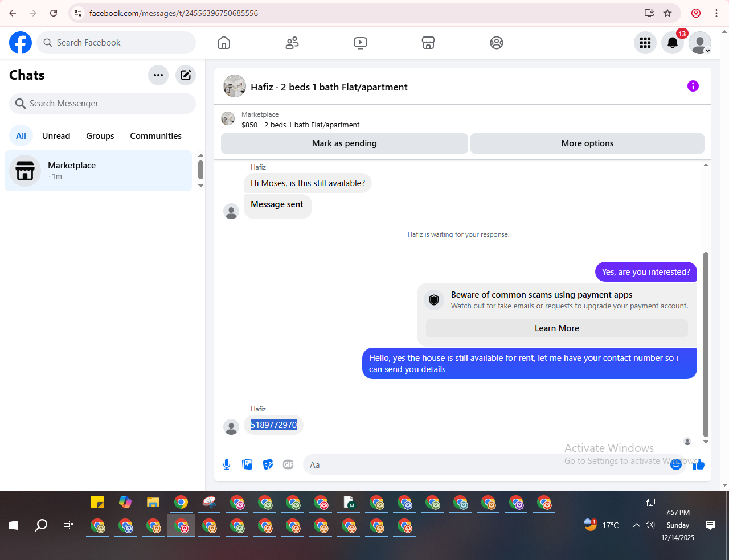Open the Marketplace icon in top navigation
The width and height of the screenshot is (729, 560).
pos(428,43)
